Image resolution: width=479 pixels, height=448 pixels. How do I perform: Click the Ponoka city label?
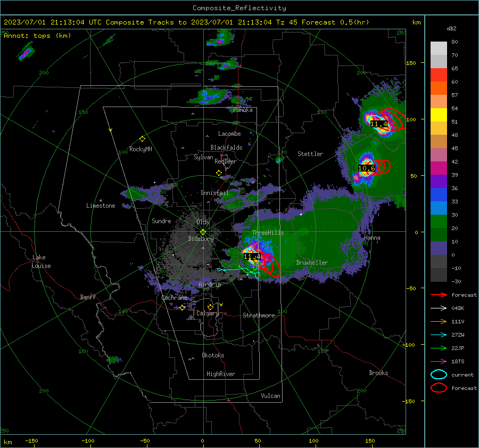click(243, 110)
